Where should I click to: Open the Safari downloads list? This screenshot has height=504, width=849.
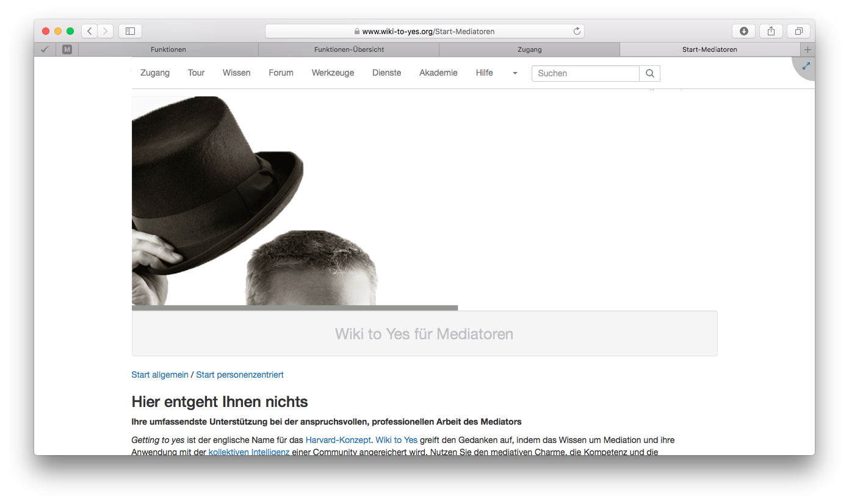(743, 31)
